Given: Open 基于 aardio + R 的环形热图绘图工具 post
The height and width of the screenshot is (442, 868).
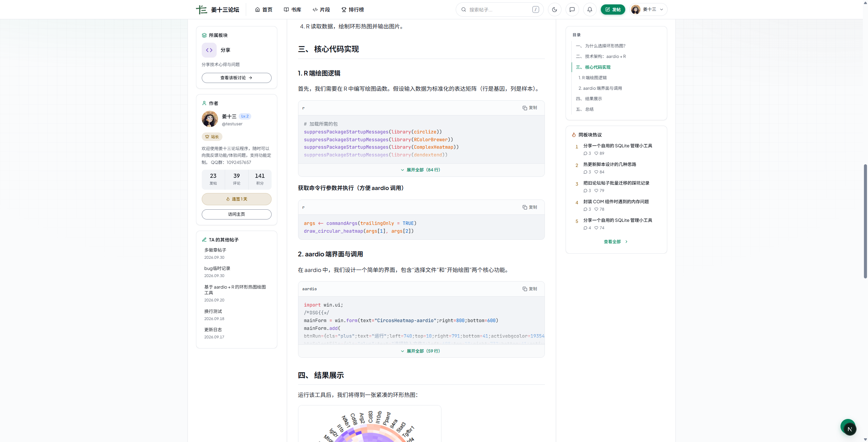Looking at the screenshot, I should (235, 290).
